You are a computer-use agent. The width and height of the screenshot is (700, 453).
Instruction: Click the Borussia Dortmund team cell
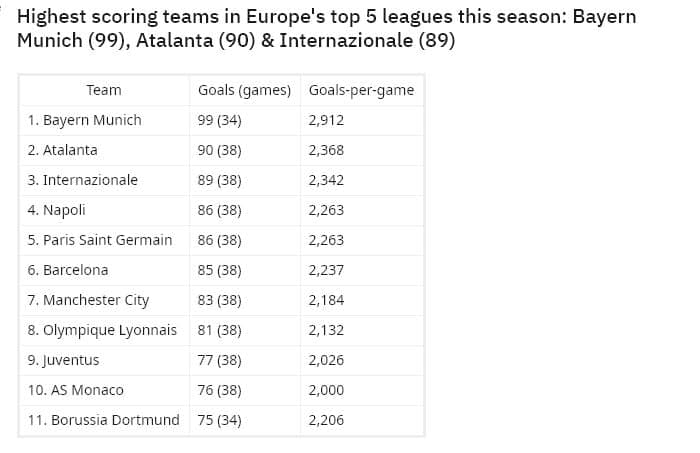click(x=104, y=420)
